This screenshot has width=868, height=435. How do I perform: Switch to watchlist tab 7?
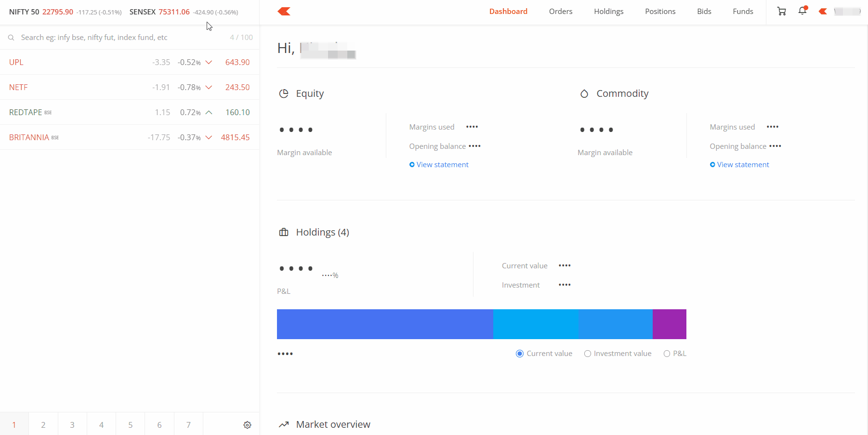point(188,424)
